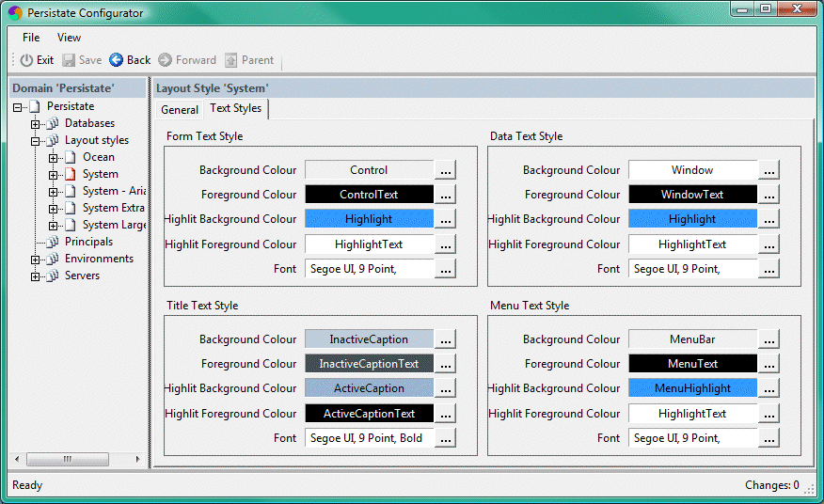Click the Back arrow icon
824x504 pixels.
point(116,60)
